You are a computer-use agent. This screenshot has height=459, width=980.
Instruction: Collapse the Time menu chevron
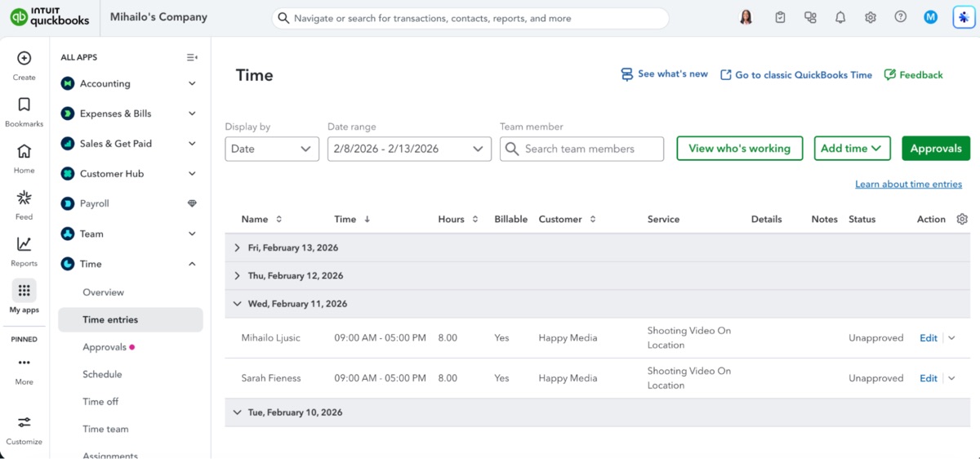point(192,264)
